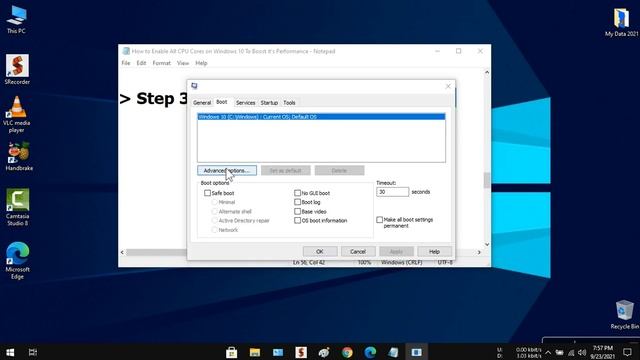Click Delete boot entry button
Viewport: 640px width, 360px height.
click(339, 170)
